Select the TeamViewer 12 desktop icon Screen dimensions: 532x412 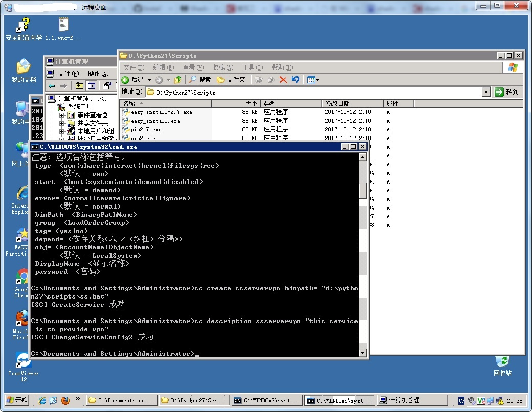24,367
